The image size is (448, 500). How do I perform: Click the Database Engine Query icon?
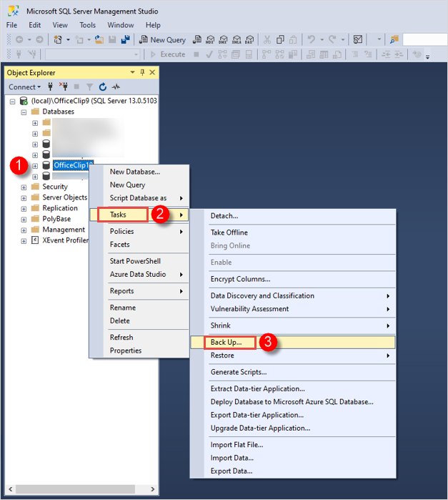(197, 39)
